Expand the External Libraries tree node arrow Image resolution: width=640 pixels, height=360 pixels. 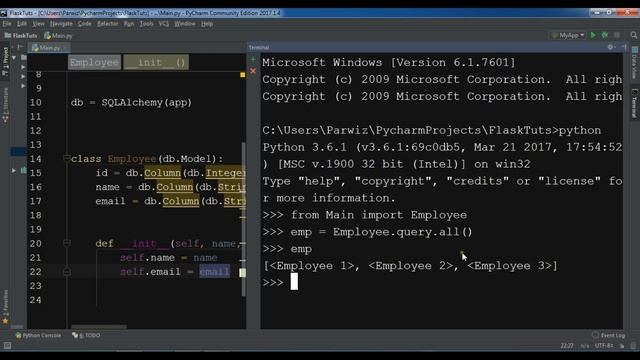coord(14,170)
